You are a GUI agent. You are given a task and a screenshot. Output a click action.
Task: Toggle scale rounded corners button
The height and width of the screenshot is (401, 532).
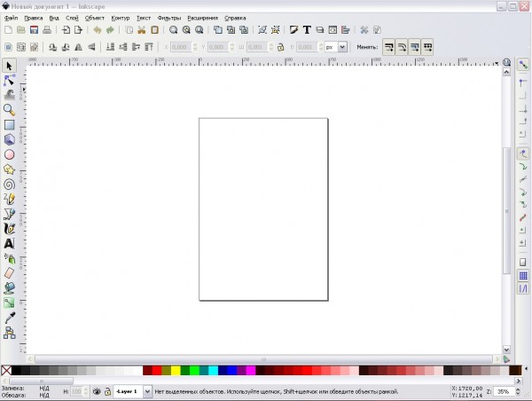click(402, 47)
